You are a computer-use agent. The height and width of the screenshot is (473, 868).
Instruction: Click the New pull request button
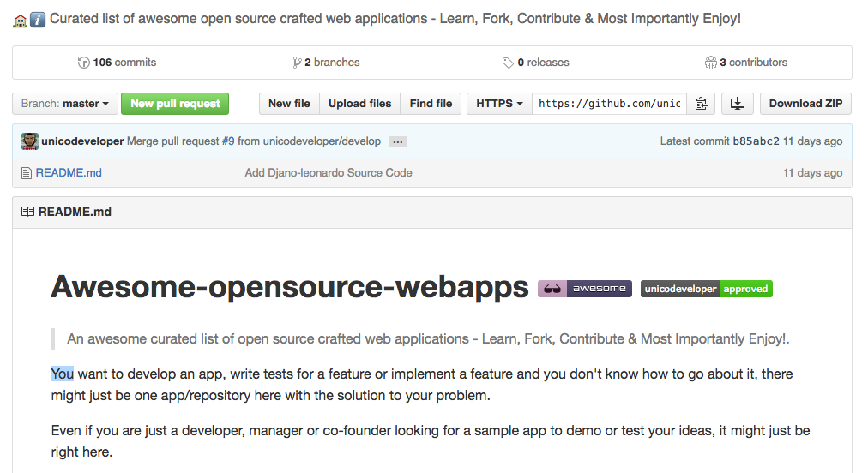pos(175,104)
